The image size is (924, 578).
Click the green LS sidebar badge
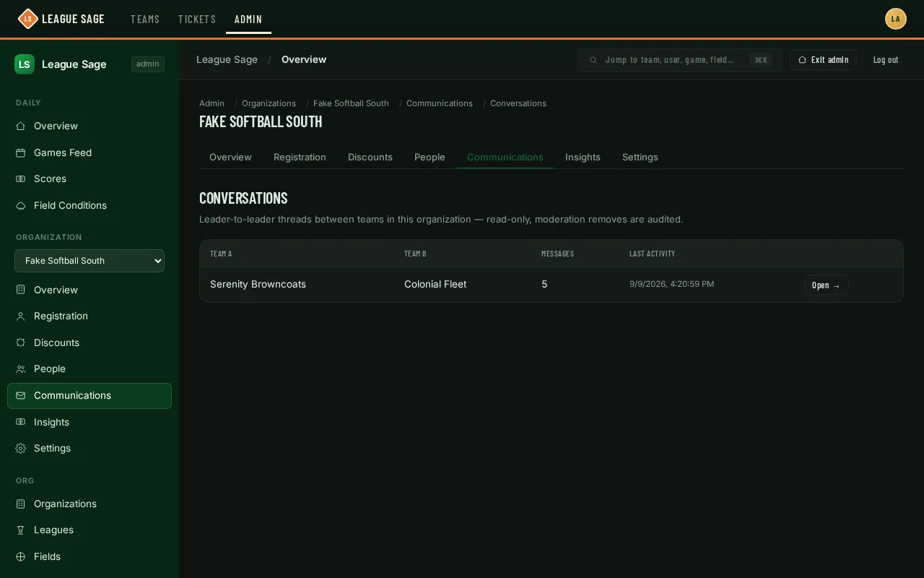[x=25, y=64]
